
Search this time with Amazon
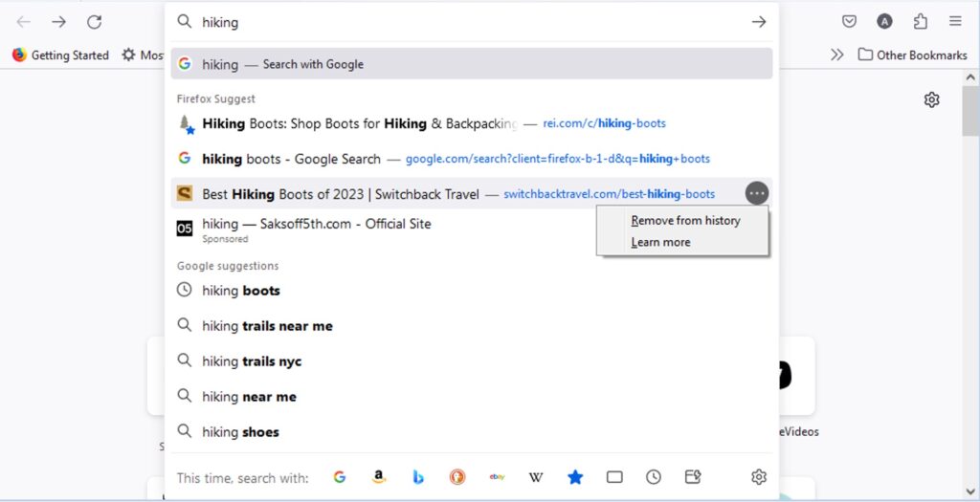[x=378, y=478]
